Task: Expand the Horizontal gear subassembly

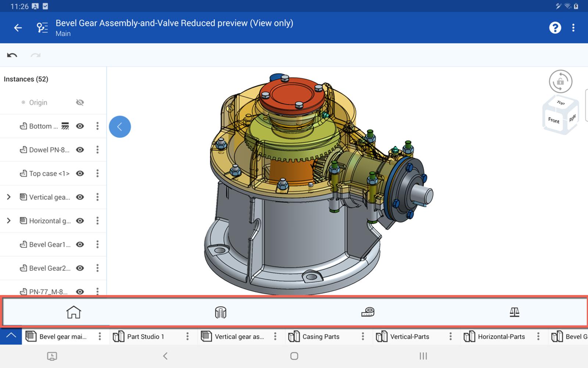Action: point(9,221)
